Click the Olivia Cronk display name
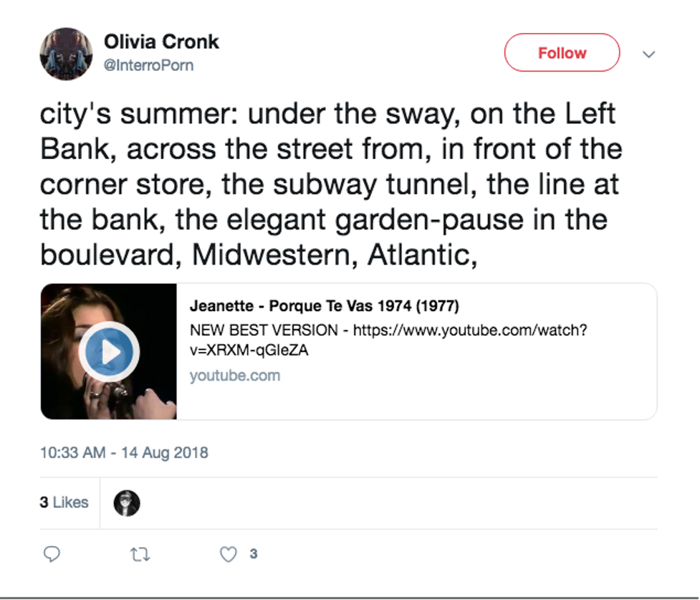This screenshot has height=600, width=700. coord(161,42)
